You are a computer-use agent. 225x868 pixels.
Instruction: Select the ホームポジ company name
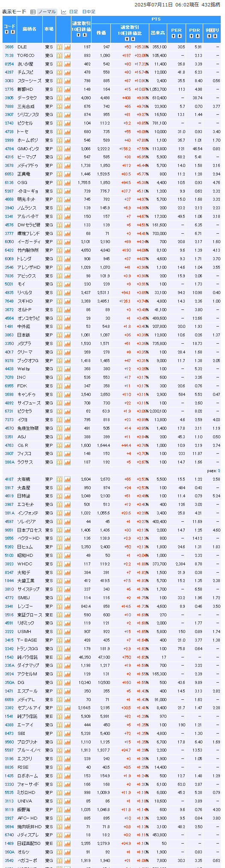point(28,140)
